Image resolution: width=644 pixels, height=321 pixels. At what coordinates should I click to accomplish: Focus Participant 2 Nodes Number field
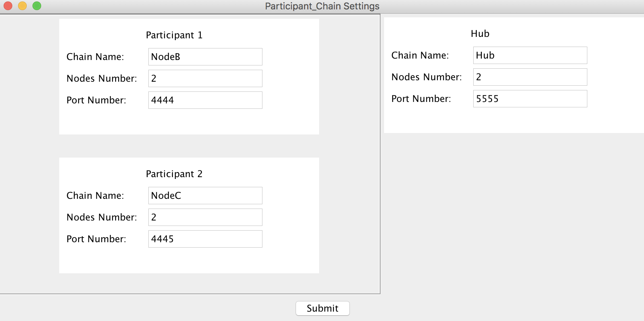[x=205, y=217]
